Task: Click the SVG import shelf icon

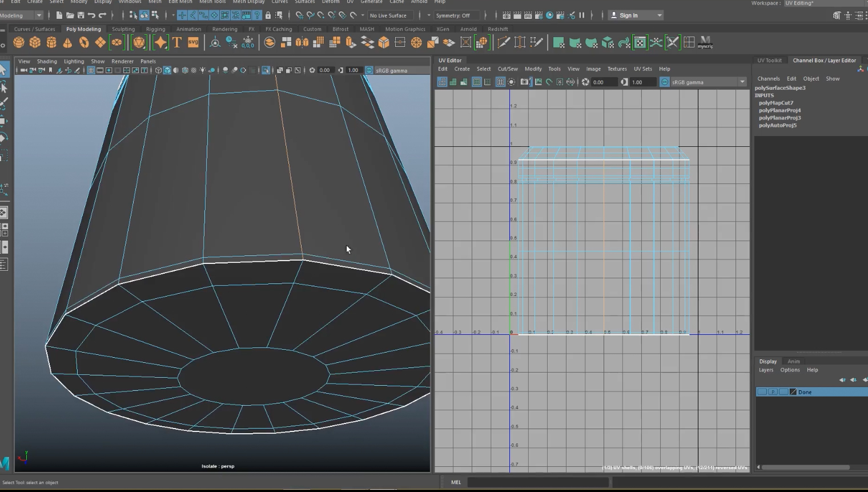Action: click(193, 42)
